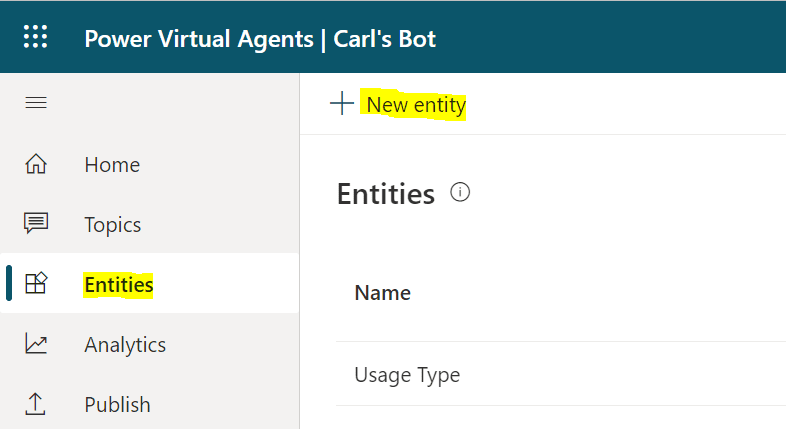
Task: Click the Publish upload arrow icon
Action: pyautogui.click(x=36, y=404)
